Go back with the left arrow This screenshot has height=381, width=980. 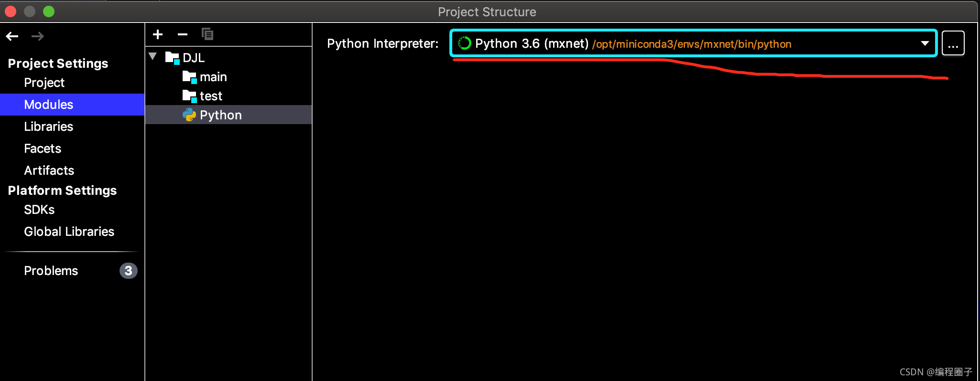tap(12, 36)
